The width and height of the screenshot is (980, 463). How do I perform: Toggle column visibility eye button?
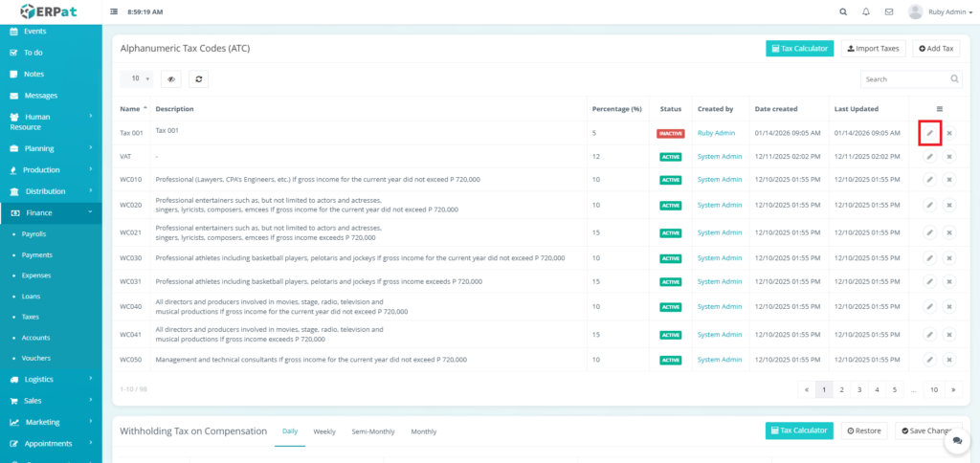click(x=172, y=79)
